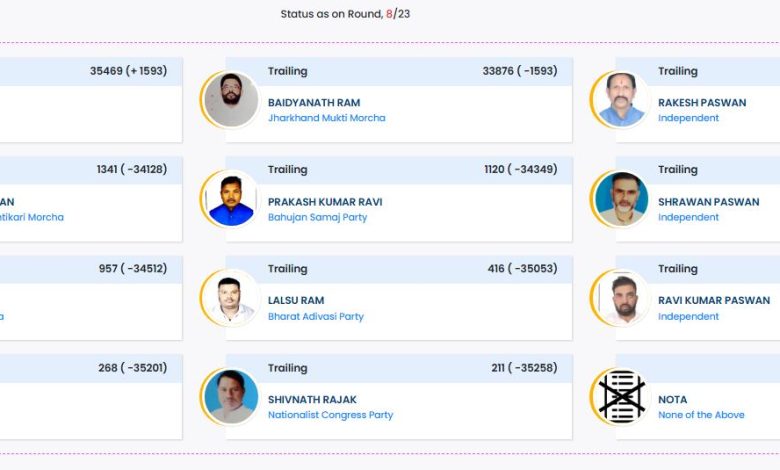Select the BAIDYANATH RAM candidate name
The width and height of the screenshot is (780, 470).
(314, 103)
